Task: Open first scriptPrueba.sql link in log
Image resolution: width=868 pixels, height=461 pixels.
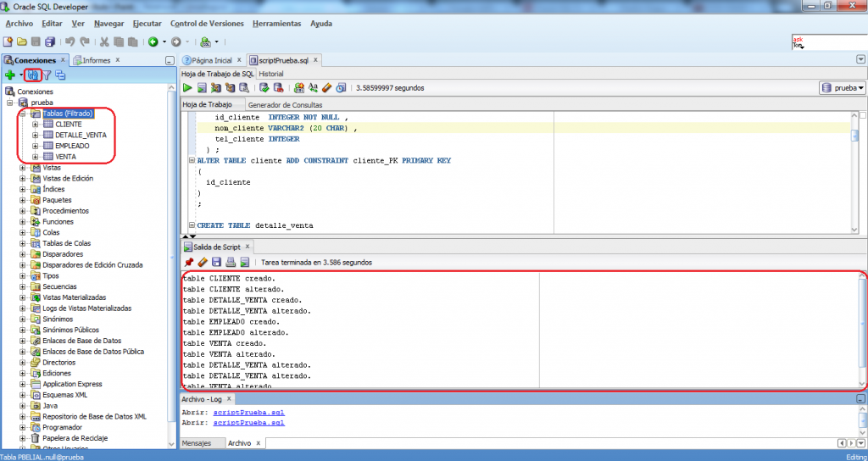Action: [x=249, y=413]
